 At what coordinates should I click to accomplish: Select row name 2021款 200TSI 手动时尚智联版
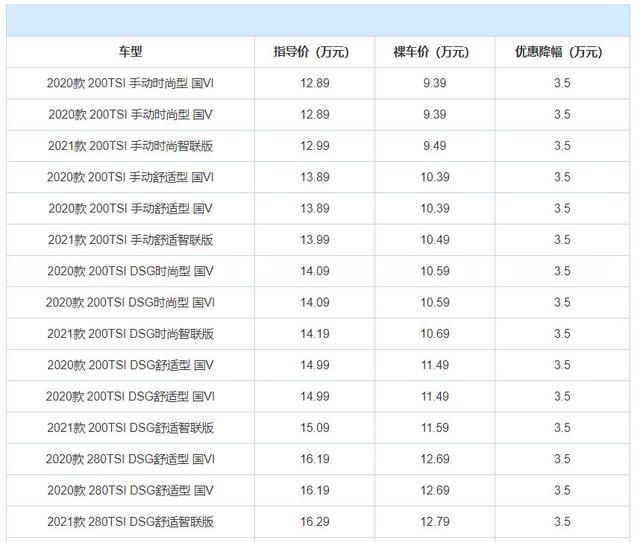pyautogui.click(x=130, y=146)
